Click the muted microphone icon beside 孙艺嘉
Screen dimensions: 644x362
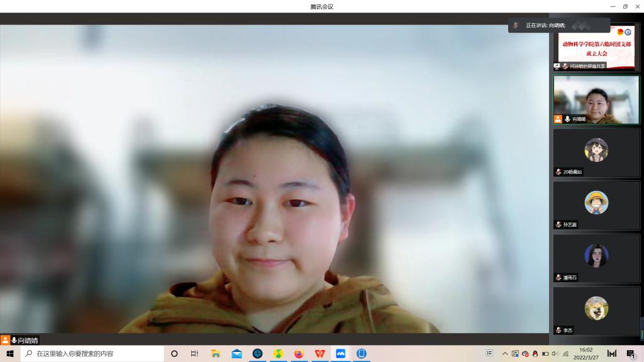tap(558, 224)
